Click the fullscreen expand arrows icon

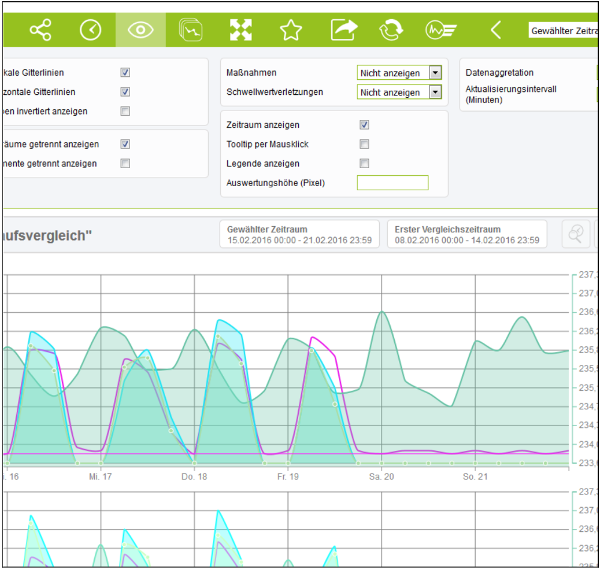[x=241, y=30]
